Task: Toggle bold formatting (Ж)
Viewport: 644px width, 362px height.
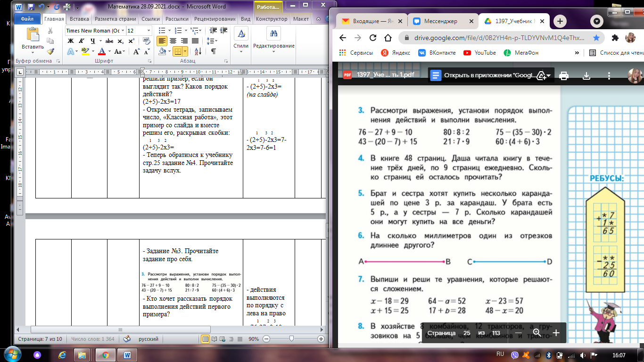Action: [x=70, y=41]
